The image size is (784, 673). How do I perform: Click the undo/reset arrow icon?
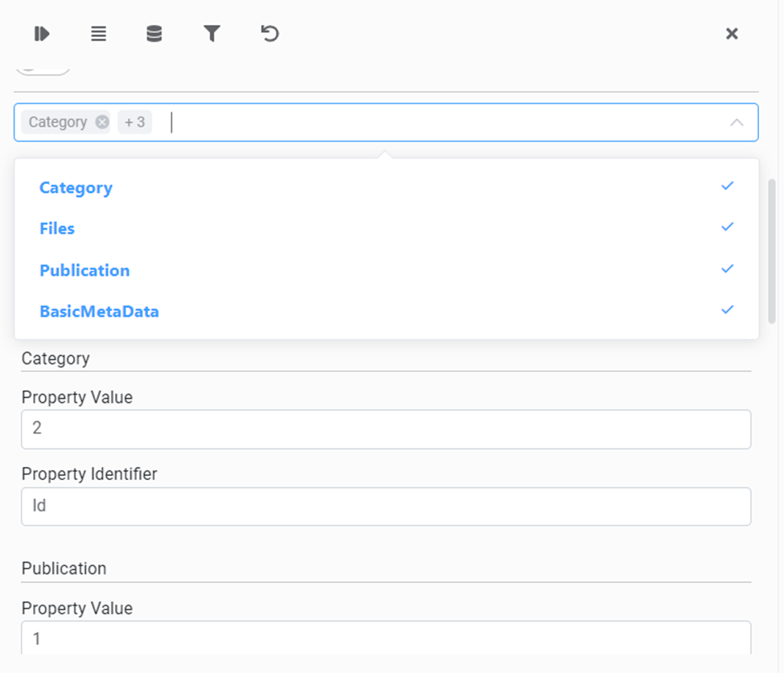(x=270, y=34)
